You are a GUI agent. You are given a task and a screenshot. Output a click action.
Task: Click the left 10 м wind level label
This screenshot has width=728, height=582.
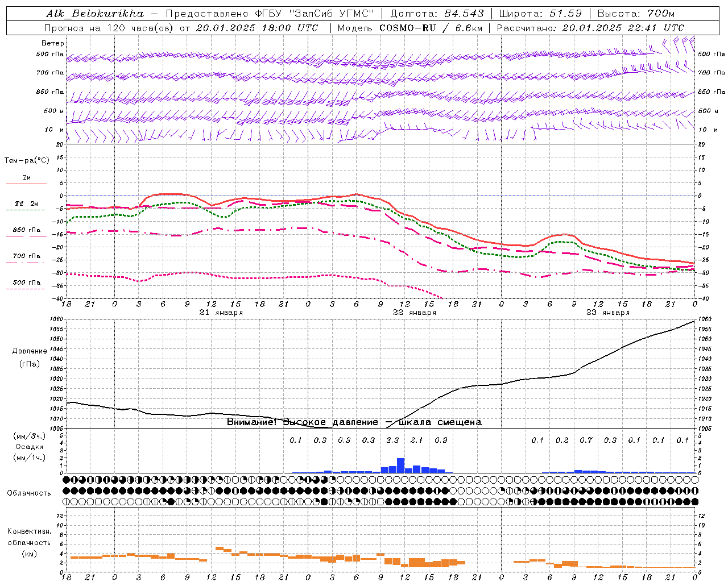(54, 130)
